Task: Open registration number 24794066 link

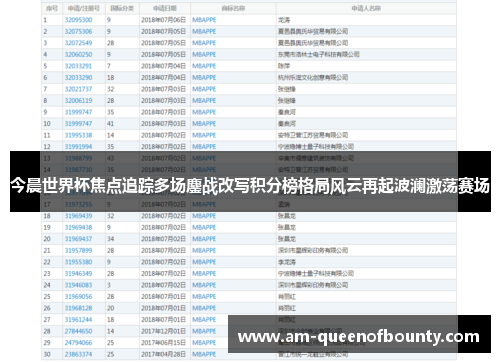Action: tap(78, 343)
